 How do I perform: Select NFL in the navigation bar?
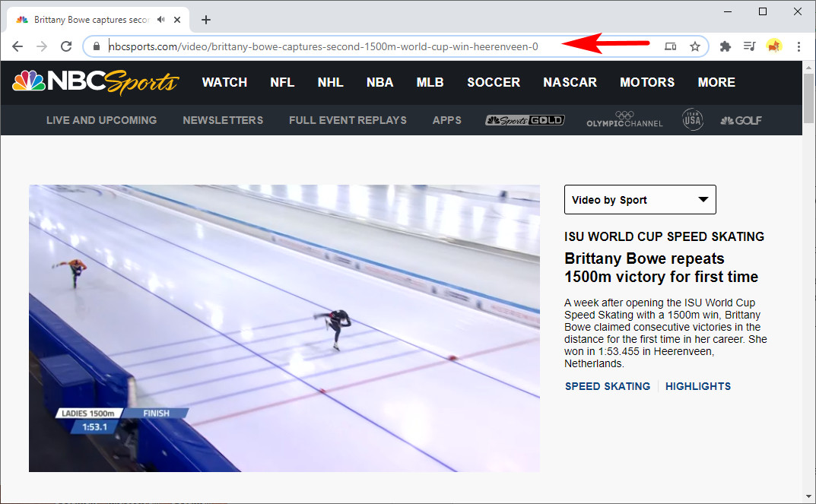[x=281, y=82]
